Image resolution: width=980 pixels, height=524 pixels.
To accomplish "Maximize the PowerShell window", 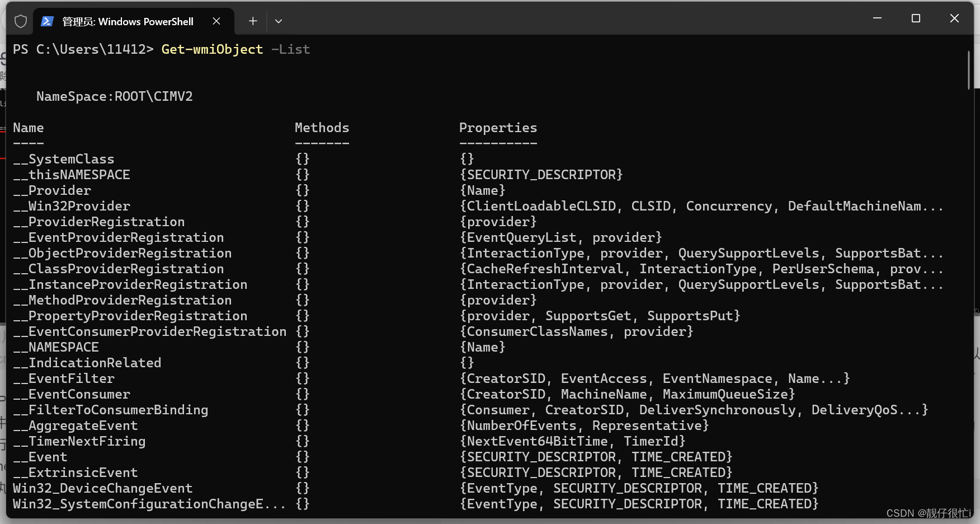I will coord(916,18).
